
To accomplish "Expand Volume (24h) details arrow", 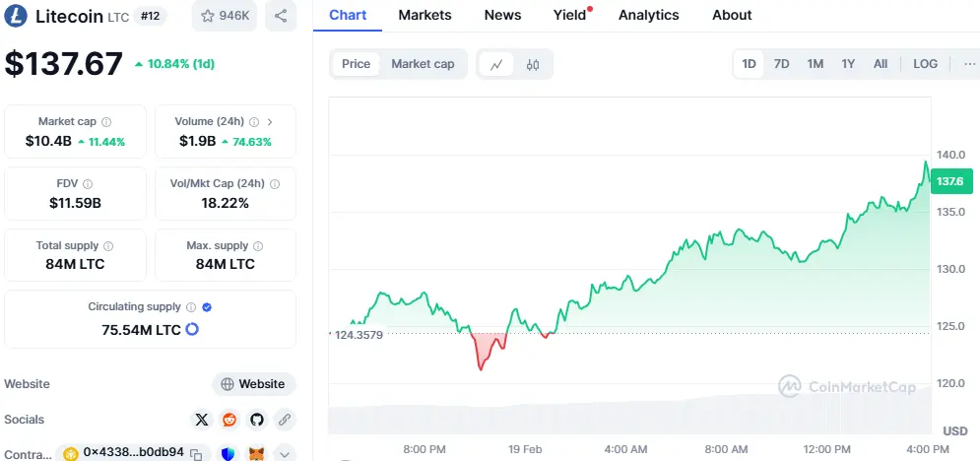I will coord(270,121).
